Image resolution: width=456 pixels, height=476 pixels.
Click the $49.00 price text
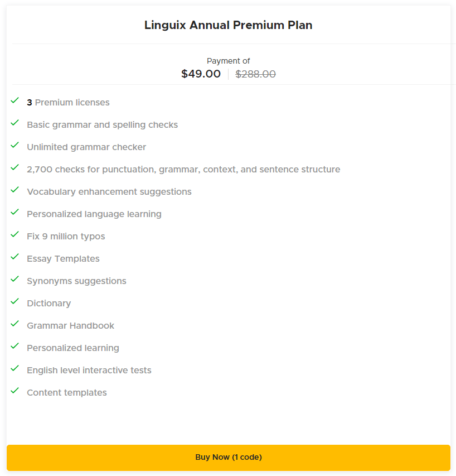[201, 74]
